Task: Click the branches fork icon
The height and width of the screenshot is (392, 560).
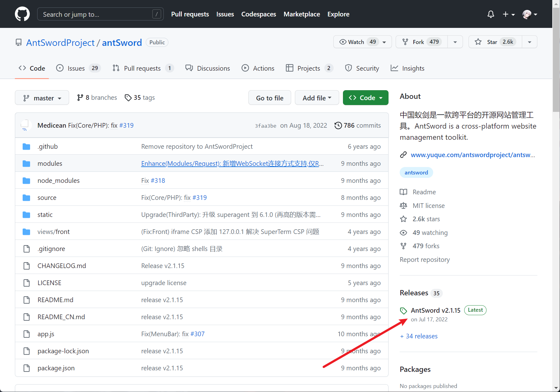Action: tap(80, 98)
